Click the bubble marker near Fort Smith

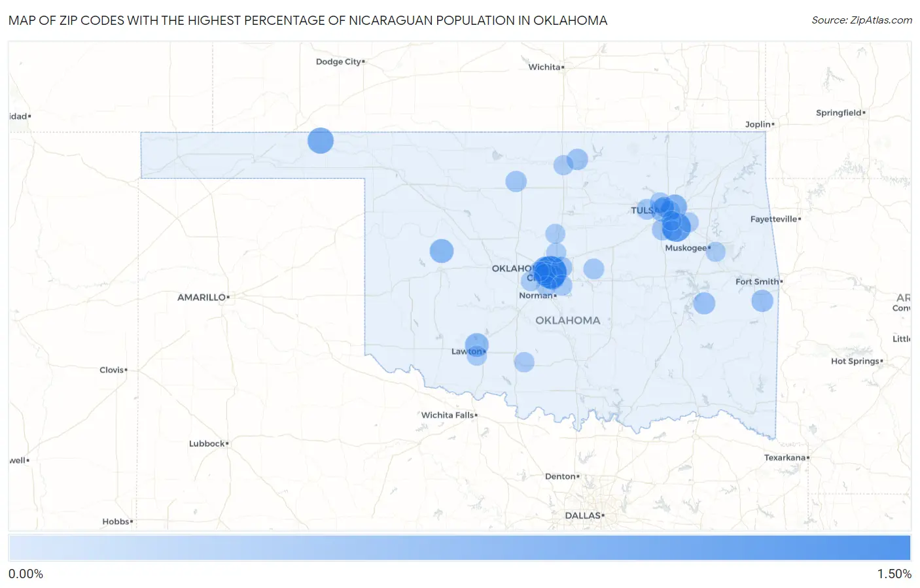[x=762, y=301]
